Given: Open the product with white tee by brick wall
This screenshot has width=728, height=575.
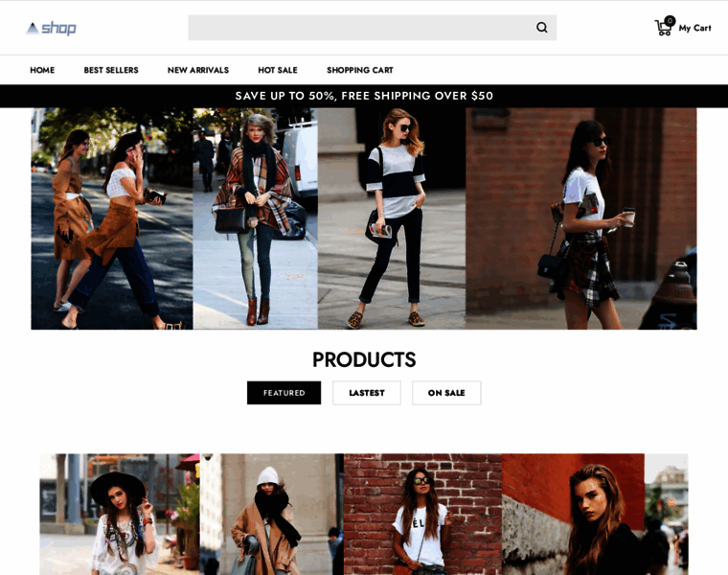Looking at the screenshot, I should point(423,515).
